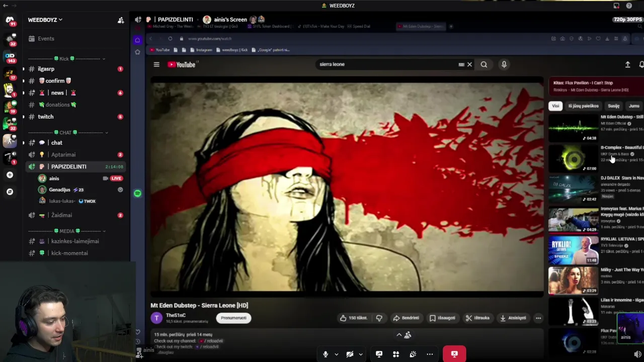Open soundboard icon in call controls

413,354
